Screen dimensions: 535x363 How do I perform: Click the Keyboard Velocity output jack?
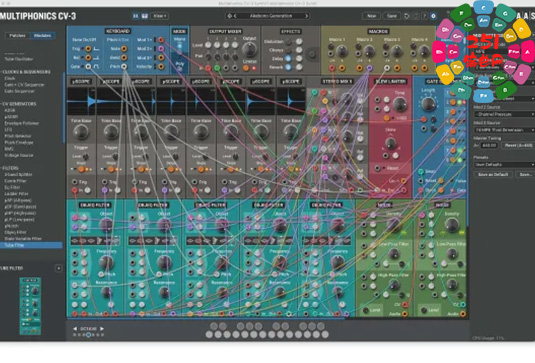point(161,67)
